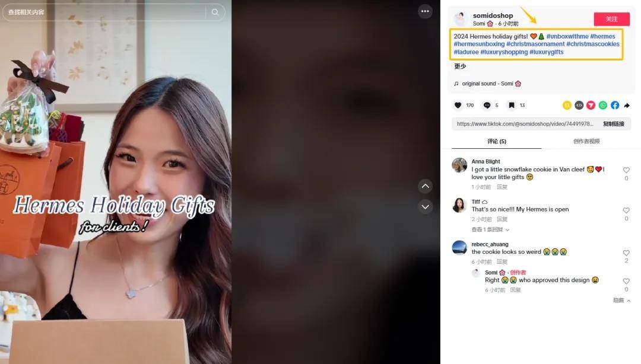This screenshot has width=641, height=364.
Task: Open Tiff's profile picture
Action: coord(459,206)
